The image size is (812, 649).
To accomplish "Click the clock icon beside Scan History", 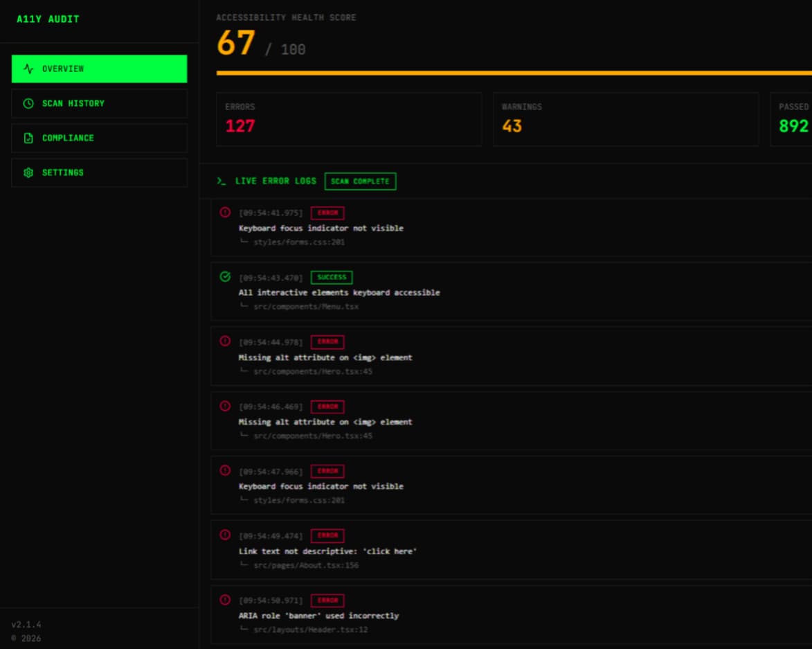I will click(x=28, y=103).
